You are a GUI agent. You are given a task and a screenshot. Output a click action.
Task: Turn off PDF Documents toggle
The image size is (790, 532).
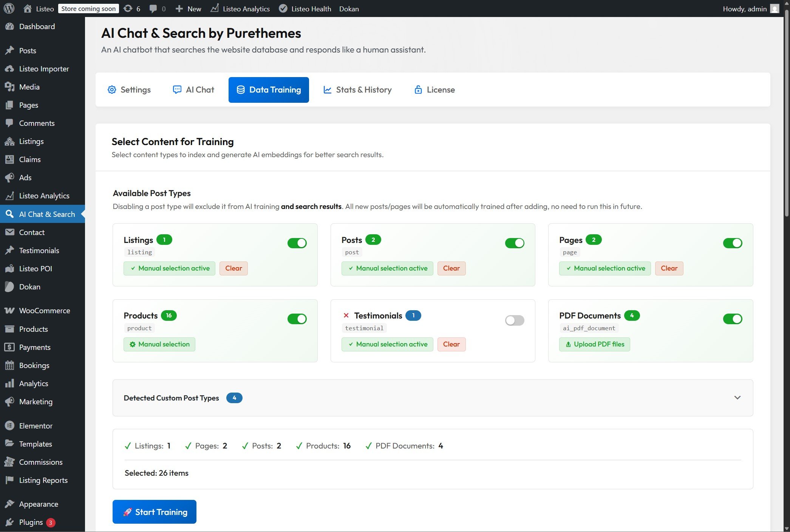732,319
